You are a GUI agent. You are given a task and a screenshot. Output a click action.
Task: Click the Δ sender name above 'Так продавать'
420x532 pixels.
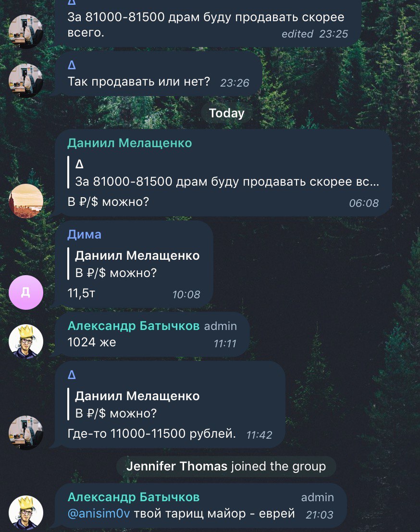coord(72,64)
